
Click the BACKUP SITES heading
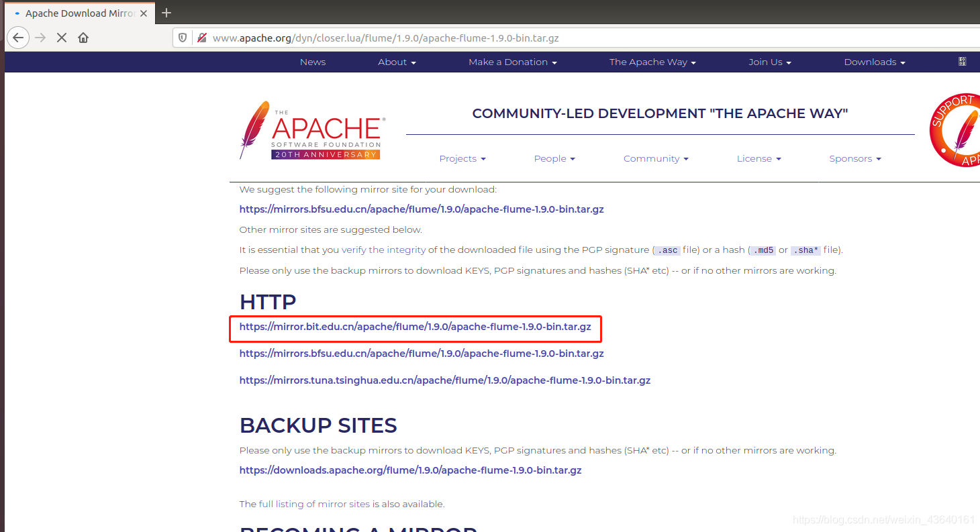click(318, 425)
